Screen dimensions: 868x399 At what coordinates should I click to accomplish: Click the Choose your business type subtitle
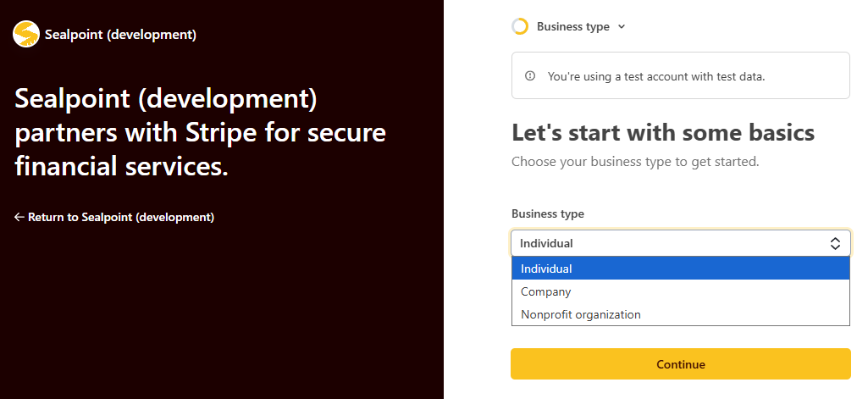click(635, 162)
